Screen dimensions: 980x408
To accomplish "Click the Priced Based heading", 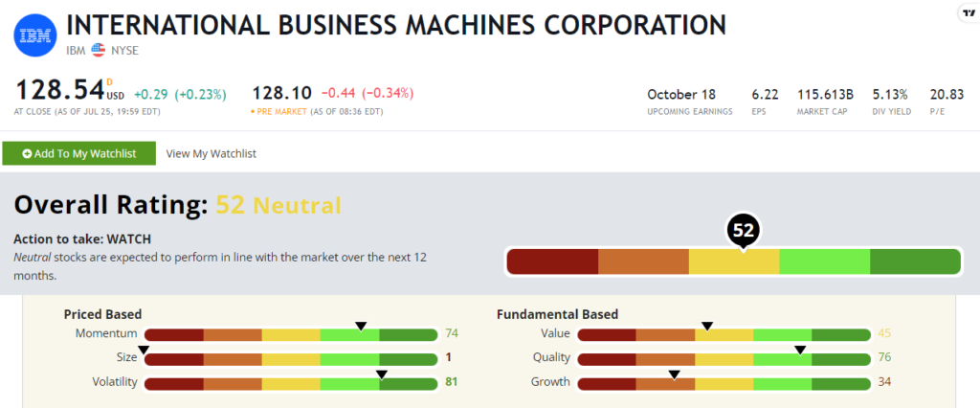I will pyautogui.click(x=102, y=314).
